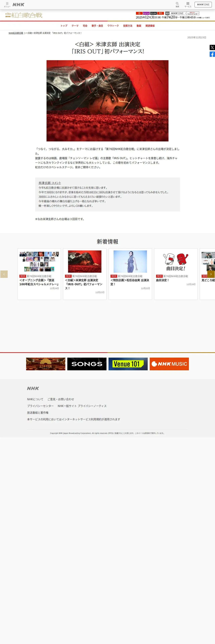This screenshot has width=215, height=644.
Task: Click the 12月19日 date on 曲目決定 card
Action: click(191, 284)
